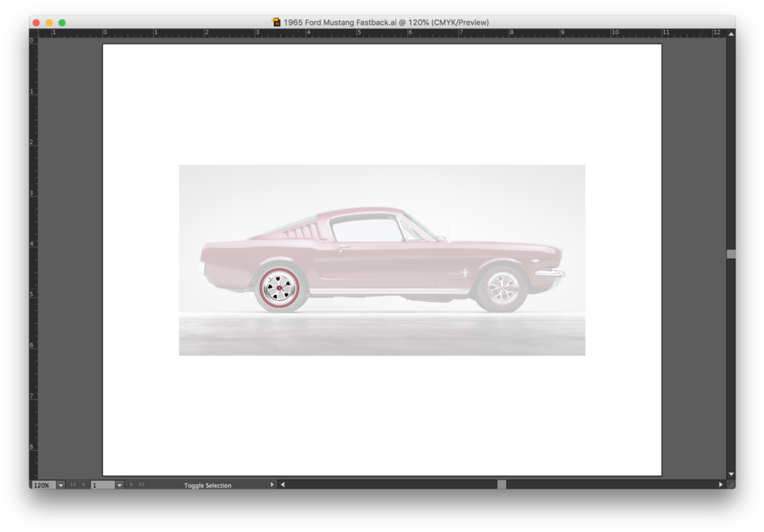Click the zoom percentage input field
Viewport: 764px width, 532px height.
[x=44, y=485]
